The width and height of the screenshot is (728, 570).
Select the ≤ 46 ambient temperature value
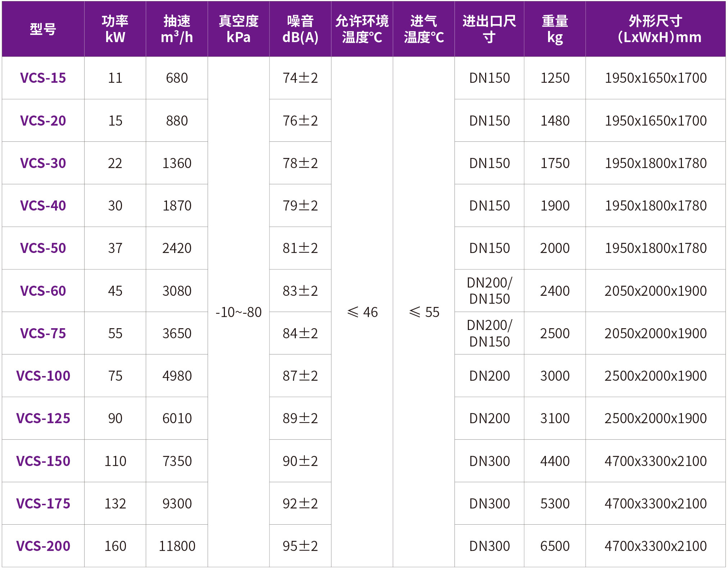point(362,312)
